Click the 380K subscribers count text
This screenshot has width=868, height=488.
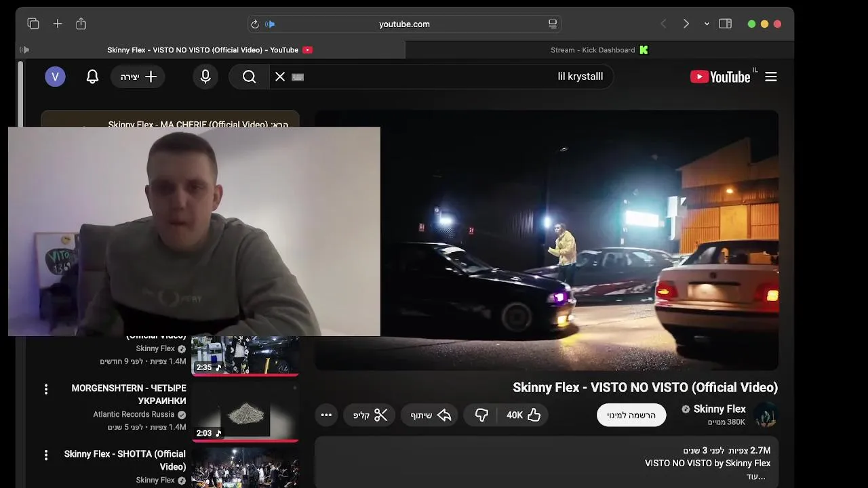click(x=726, y=422)
